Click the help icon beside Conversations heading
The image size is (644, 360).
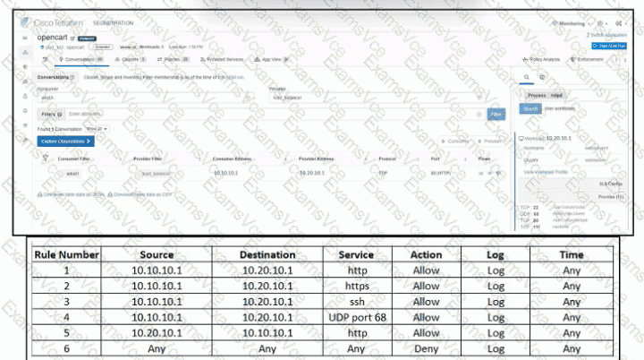point(72,77)
